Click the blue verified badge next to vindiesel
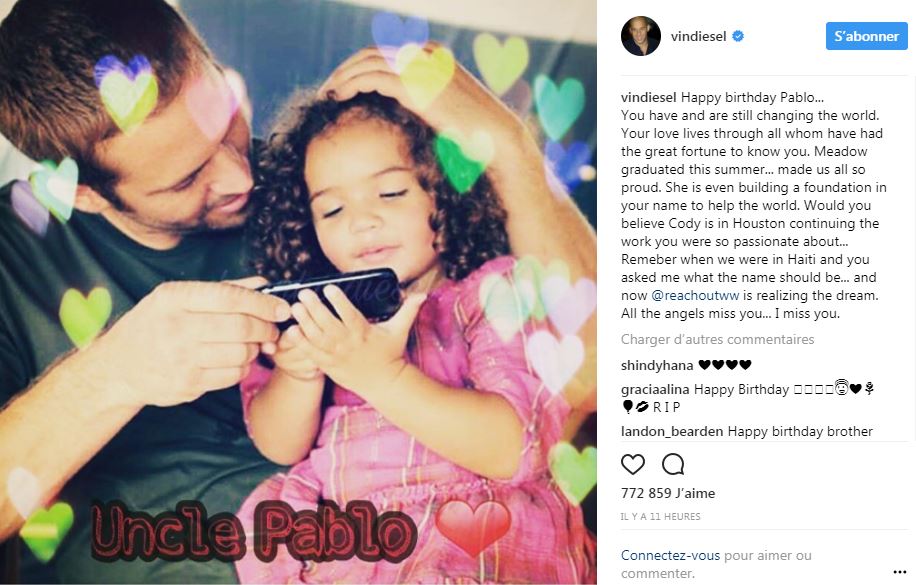This screenshot has width=916, height=585. click(738, 36)
